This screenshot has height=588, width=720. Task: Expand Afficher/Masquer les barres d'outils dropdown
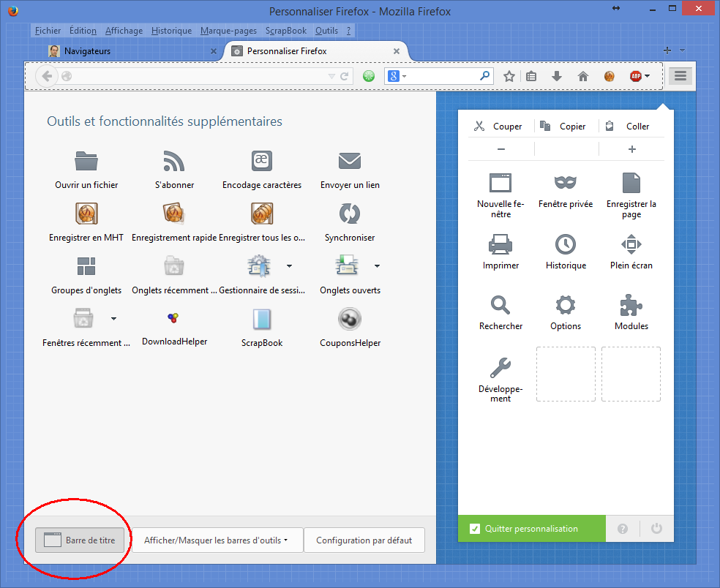pos(217,540)
